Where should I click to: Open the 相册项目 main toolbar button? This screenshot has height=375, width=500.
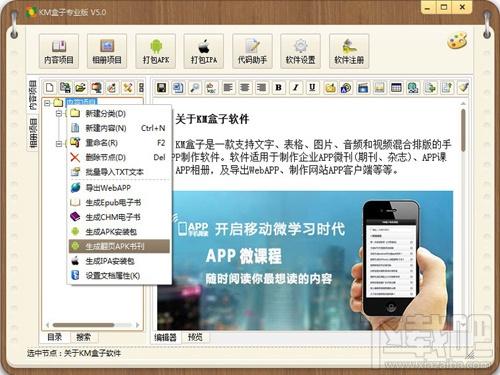click(107, 51)
